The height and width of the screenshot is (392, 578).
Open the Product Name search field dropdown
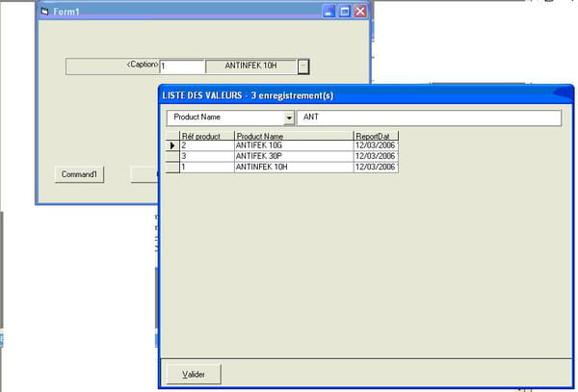289,118
